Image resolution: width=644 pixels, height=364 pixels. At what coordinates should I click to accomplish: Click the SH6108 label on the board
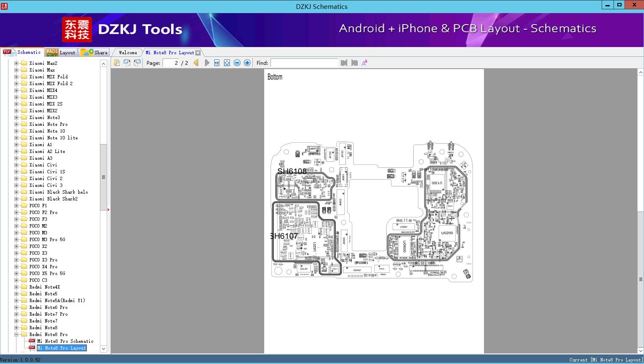[292, 171]
